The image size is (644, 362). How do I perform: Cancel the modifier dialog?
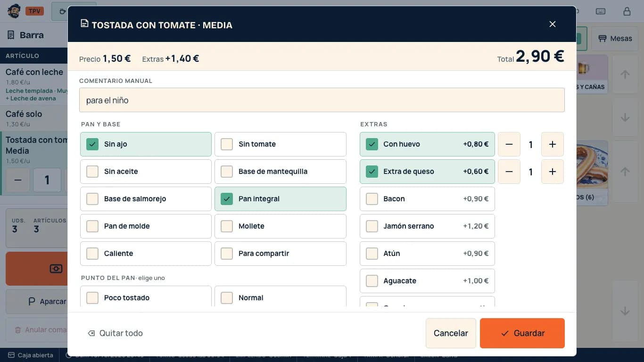[x=451, y=333]
